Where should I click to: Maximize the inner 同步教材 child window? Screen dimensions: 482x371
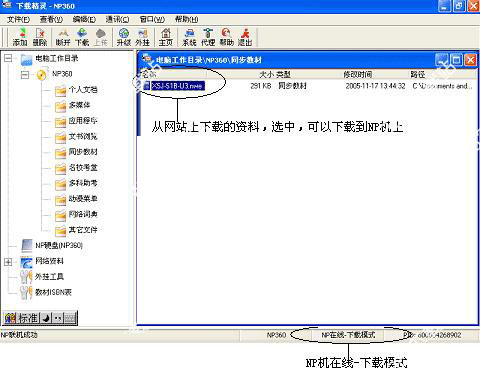[x=456, y=60]
